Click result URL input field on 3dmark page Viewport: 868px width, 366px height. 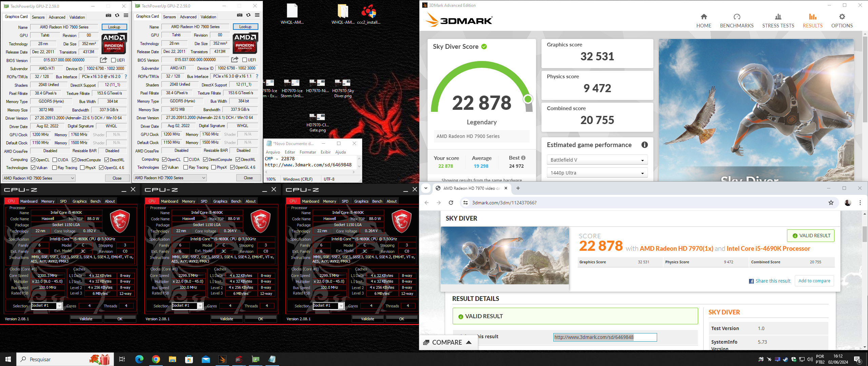point(605,337)
